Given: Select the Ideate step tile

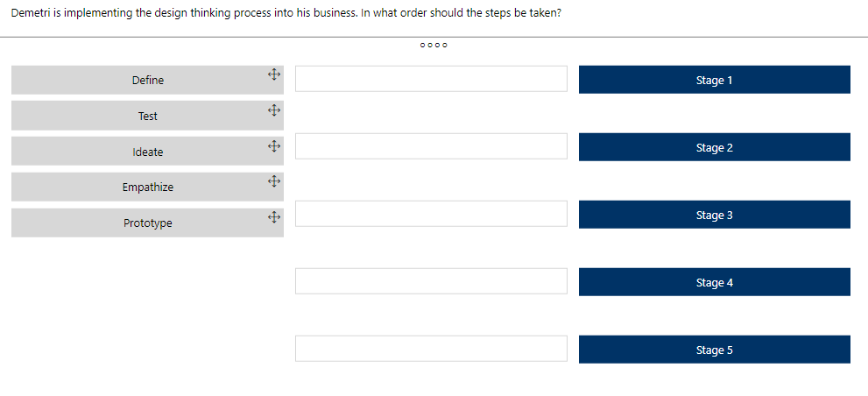Looking at the screenshot, I should click(147, 152).
